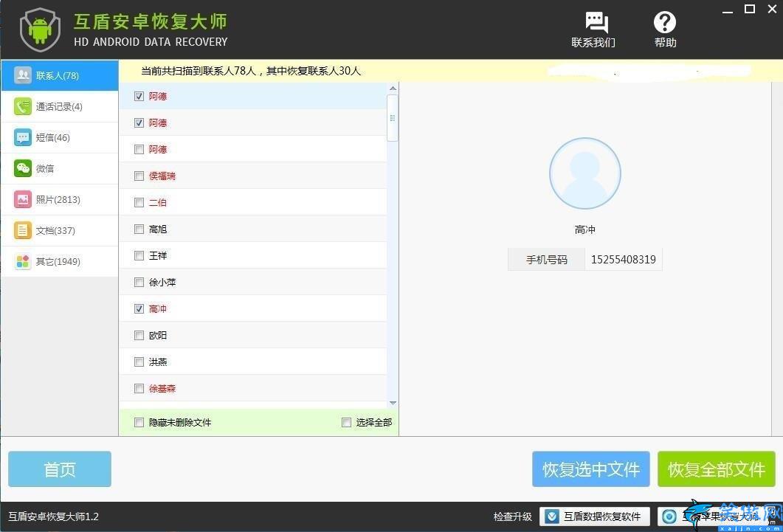
Task: Switch to 其它(1949) category
Action: coord(60,261)
